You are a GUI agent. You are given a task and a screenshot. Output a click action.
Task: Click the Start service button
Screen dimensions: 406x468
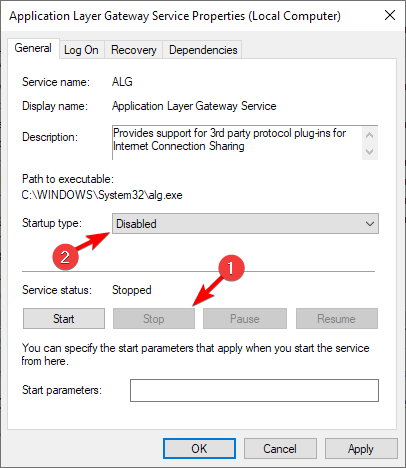64,319
